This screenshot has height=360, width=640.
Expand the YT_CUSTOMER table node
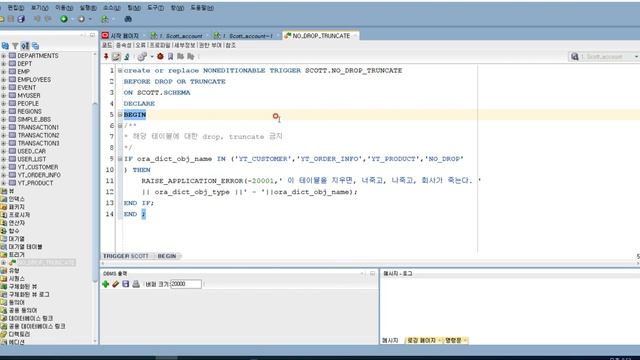coord(4,167)
